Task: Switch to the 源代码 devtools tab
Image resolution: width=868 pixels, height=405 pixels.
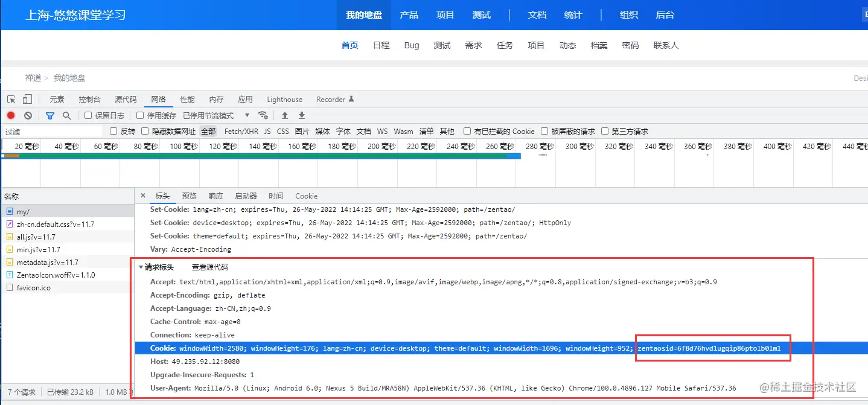Action: [126, 100]
